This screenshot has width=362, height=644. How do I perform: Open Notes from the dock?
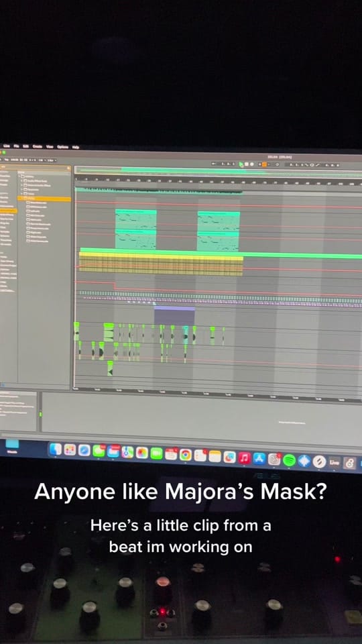coord(215,456)
